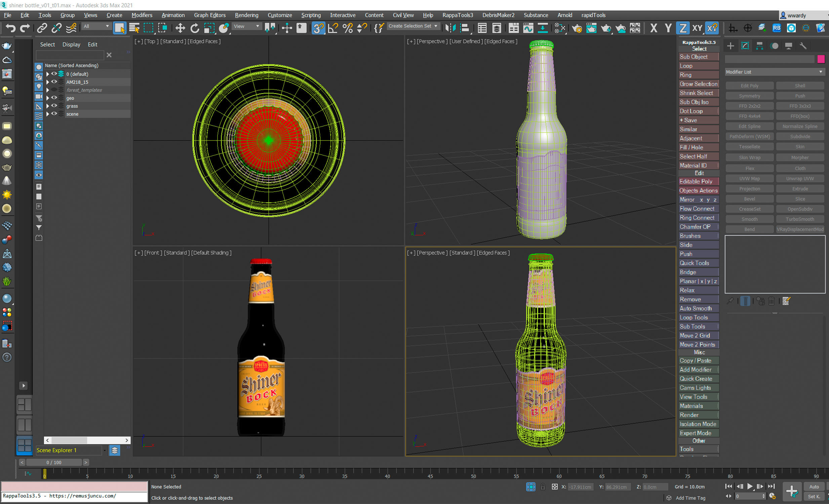Click the Editable Poly button
The width and height of the screenshot is (829, 504).
coord(699,181)
